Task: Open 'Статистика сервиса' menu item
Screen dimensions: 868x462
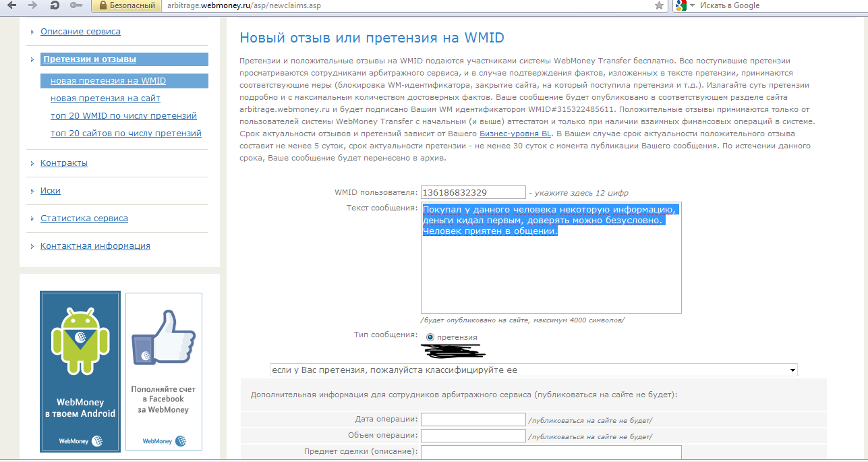Action: click(84, 219)
